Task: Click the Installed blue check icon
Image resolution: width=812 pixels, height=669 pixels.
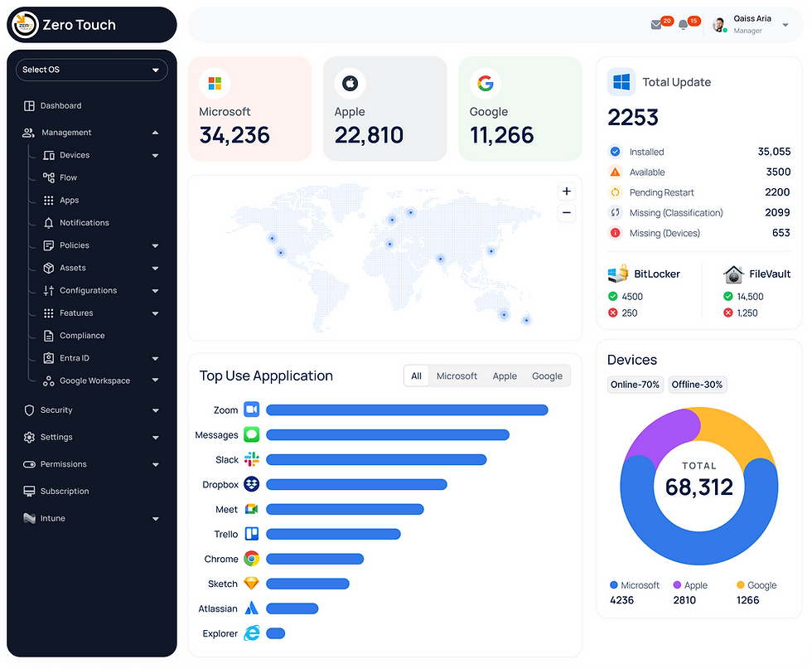Action: [615, 152]
